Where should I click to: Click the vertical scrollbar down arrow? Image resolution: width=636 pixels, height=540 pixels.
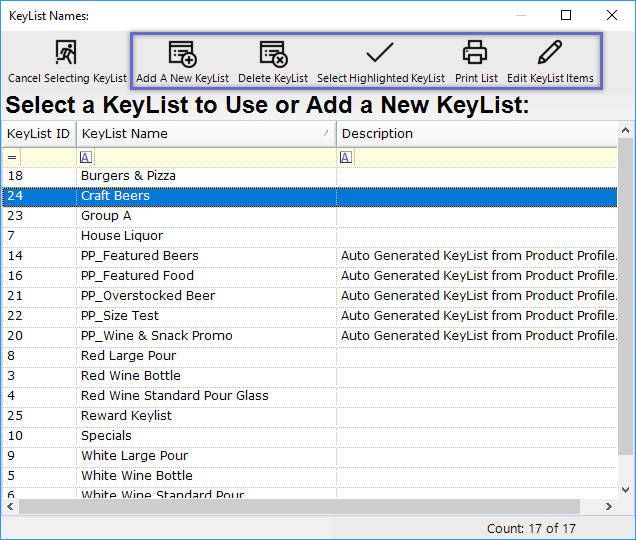point(626,489)
